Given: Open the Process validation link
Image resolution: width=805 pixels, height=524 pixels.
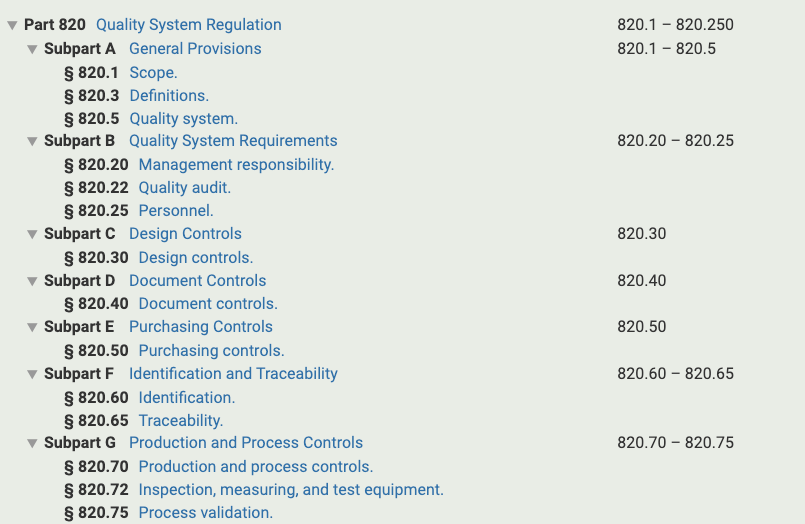Looking at the screenshot, I should point(206,513).
